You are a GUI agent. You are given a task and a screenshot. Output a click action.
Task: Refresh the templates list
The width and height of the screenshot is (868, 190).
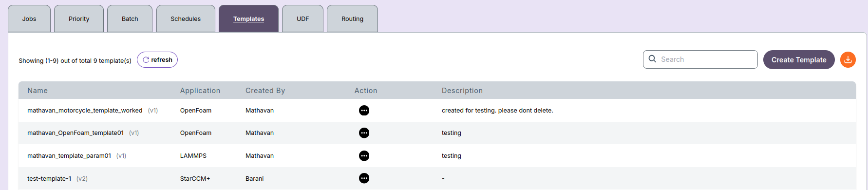(157, 60)
